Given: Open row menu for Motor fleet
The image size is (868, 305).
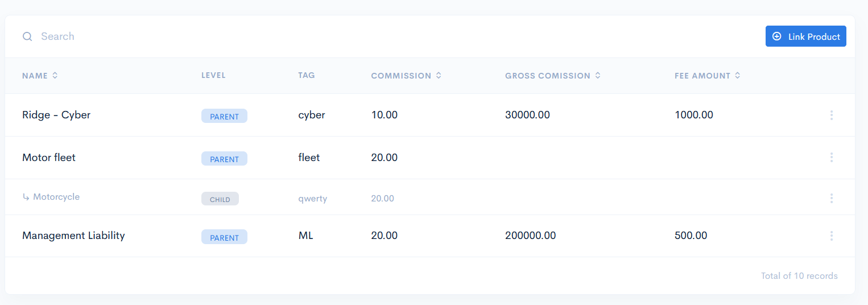Looking at the screenshot, I should coord(831,158).
